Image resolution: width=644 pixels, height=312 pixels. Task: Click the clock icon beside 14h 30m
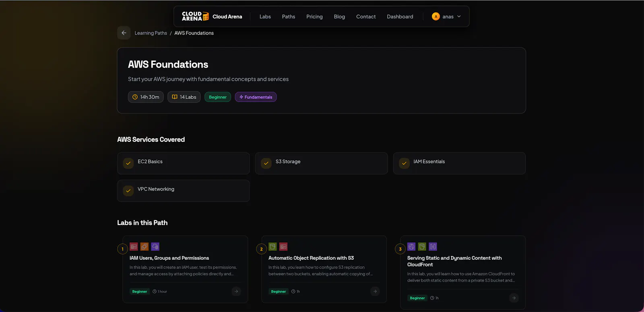click(135, 97)
